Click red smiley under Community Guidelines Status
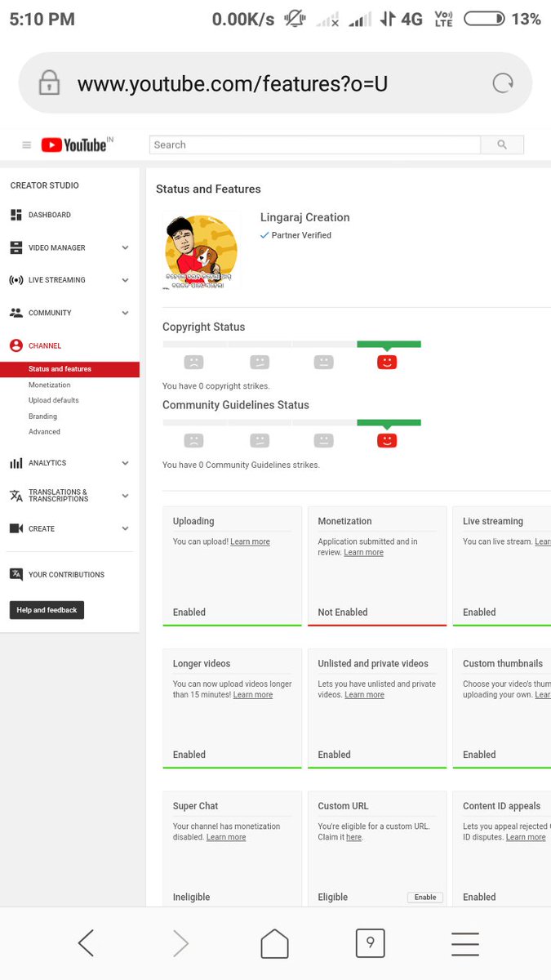The image size is (551, 980). (x=387, y=440)
